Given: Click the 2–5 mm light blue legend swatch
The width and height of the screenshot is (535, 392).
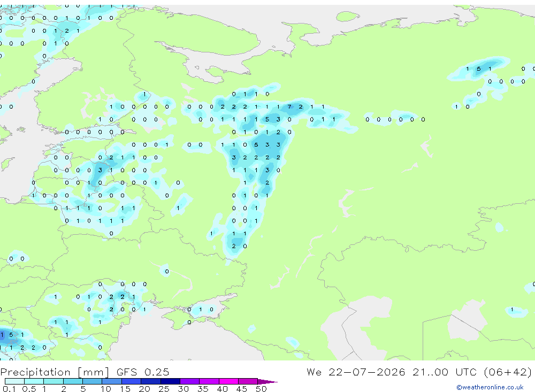Looking at the screenshot, I should pos(73,381).
